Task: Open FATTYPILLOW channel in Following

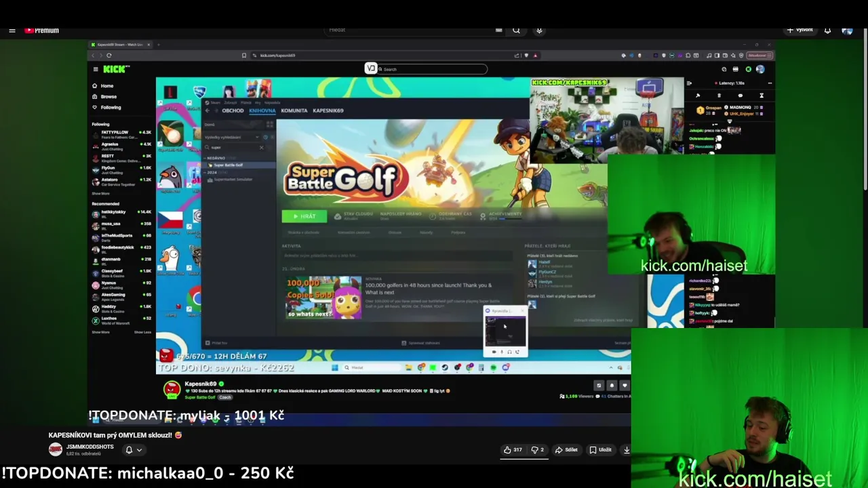Action: coord(122,134)
